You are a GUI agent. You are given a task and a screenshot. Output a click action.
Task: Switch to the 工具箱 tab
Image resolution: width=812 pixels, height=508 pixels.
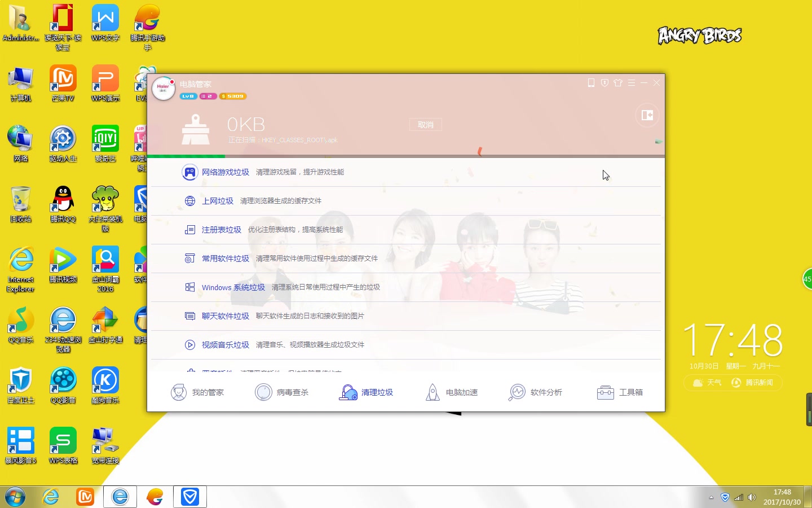point(620,392)
